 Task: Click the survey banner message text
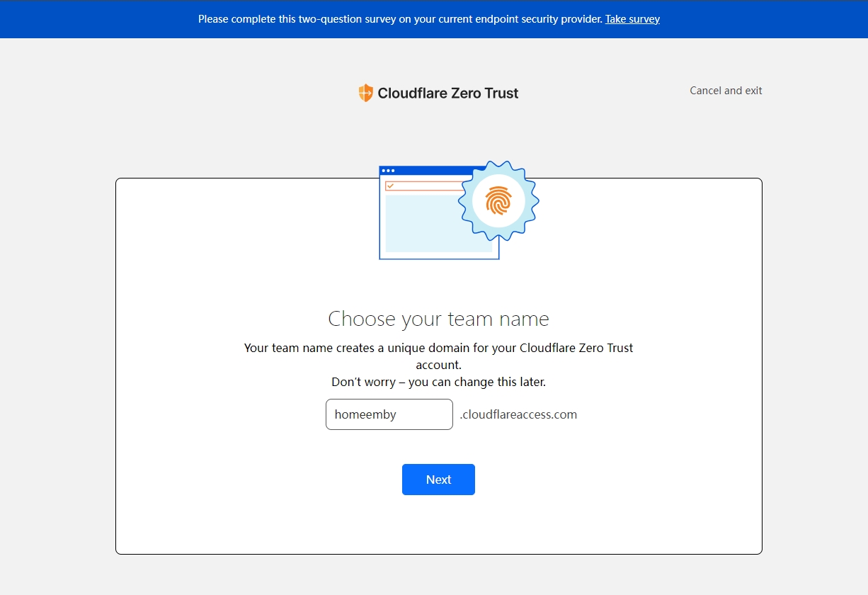pos(400,19)
